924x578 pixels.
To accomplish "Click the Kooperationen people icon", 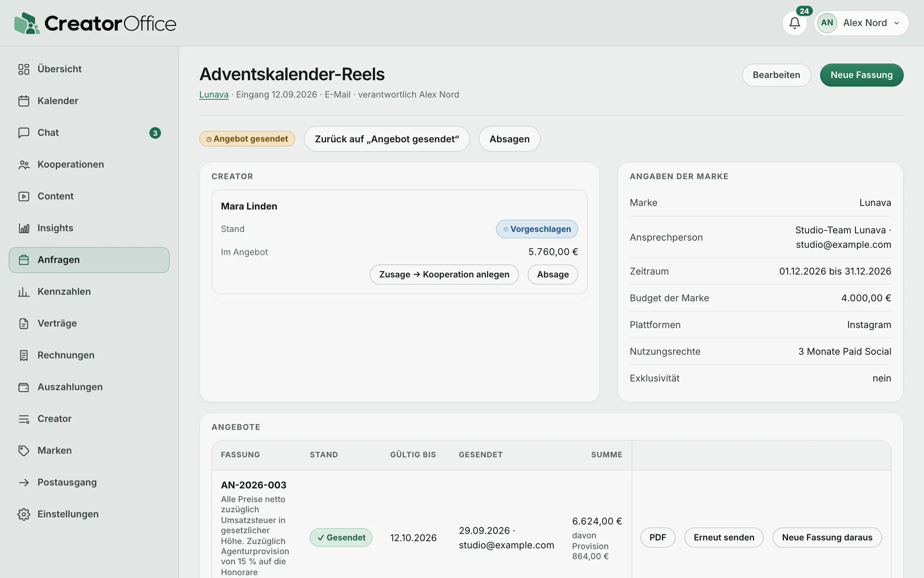I will click(24, 164).
